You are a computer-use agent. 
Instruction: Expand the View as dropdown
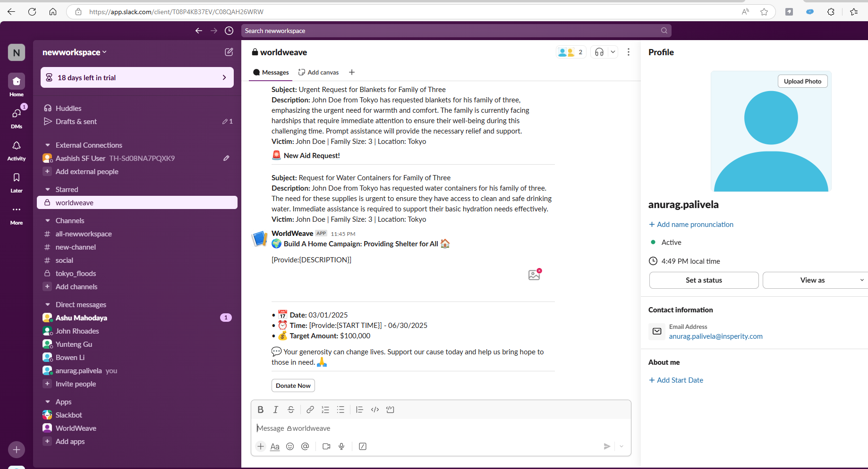[x=862, y=280]
